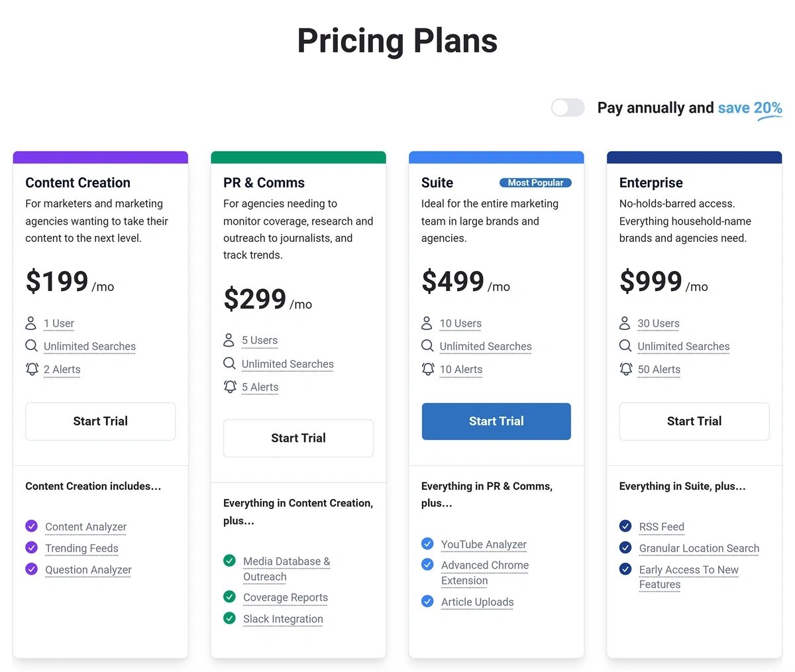
Task: Click the Most Popular badge on Suite
Action: [x=535, y=183]
